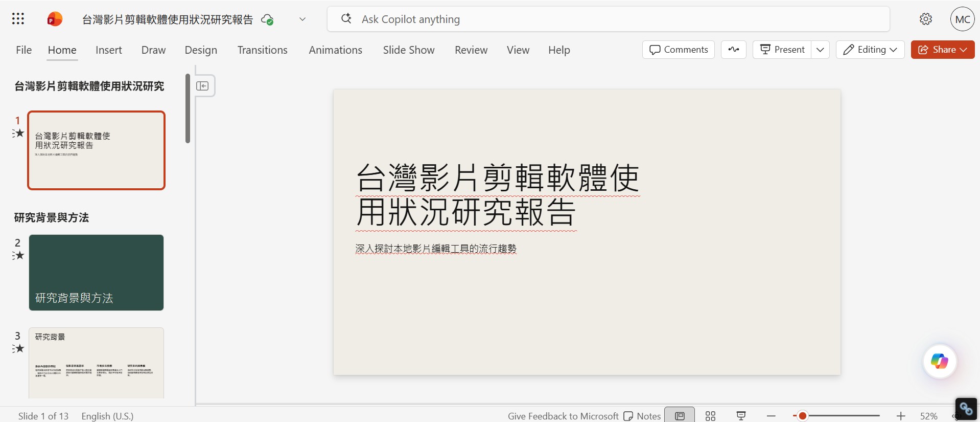Click the link icon in bottom-right corner

(966, 409)
